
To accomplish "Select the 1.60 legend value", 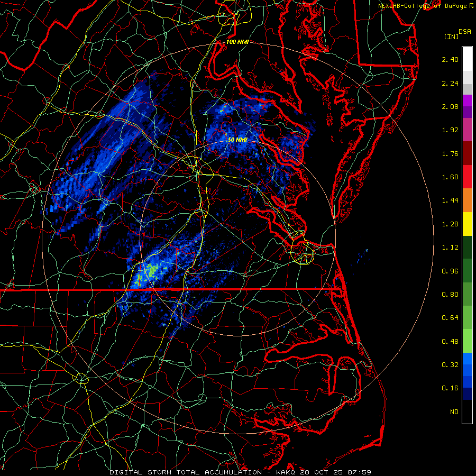I will pos(450,177).
